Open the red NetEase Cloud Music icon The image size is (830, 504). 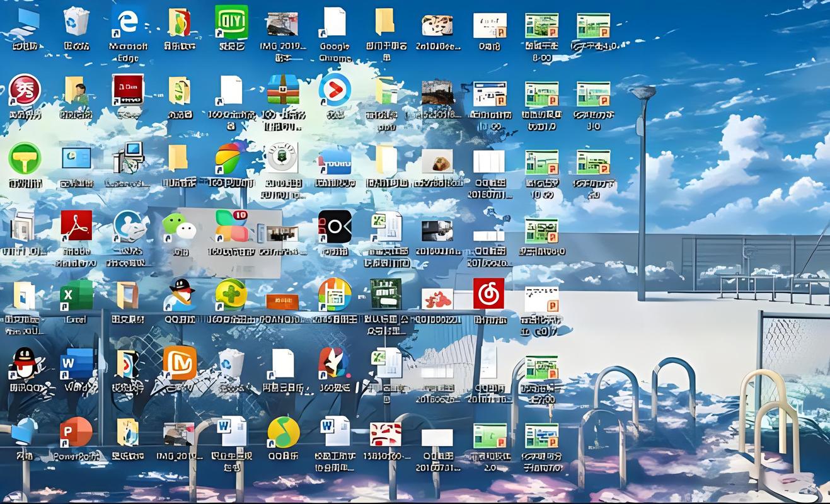click(489, 294)
